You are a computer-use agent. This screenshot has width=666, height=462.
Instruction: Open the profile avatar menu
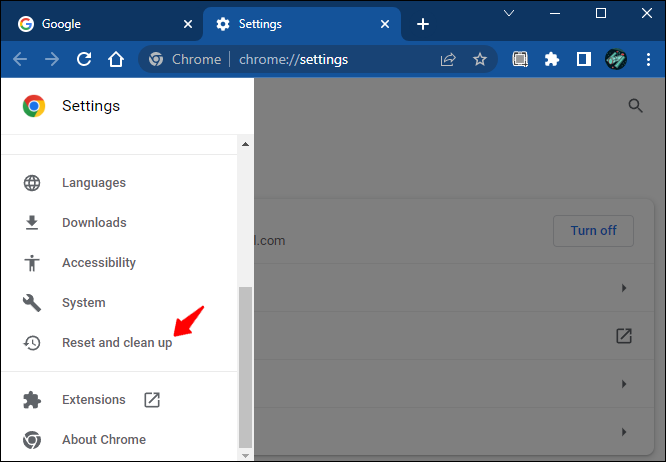pyautogui.click(x=616, y=59)
